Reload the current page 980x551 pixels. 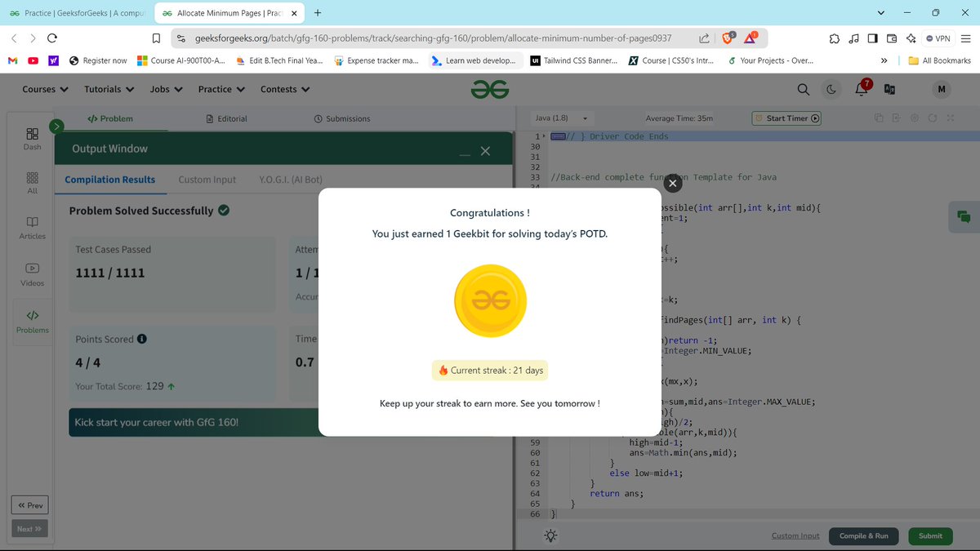[x=52, y=38]
